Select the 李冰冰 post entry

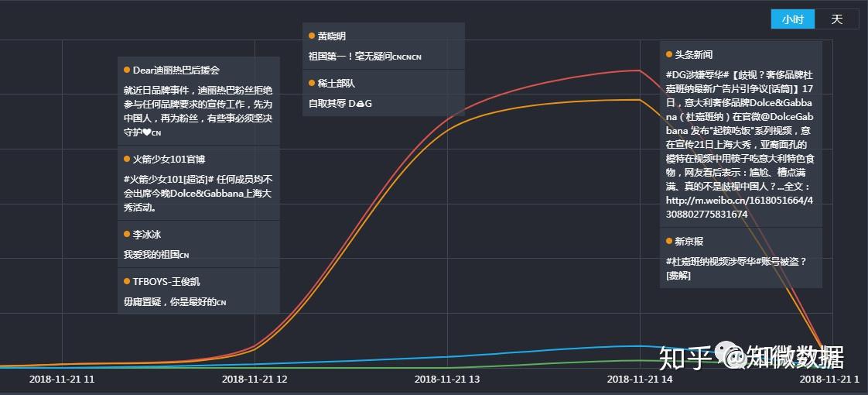(x=199, y=244)
